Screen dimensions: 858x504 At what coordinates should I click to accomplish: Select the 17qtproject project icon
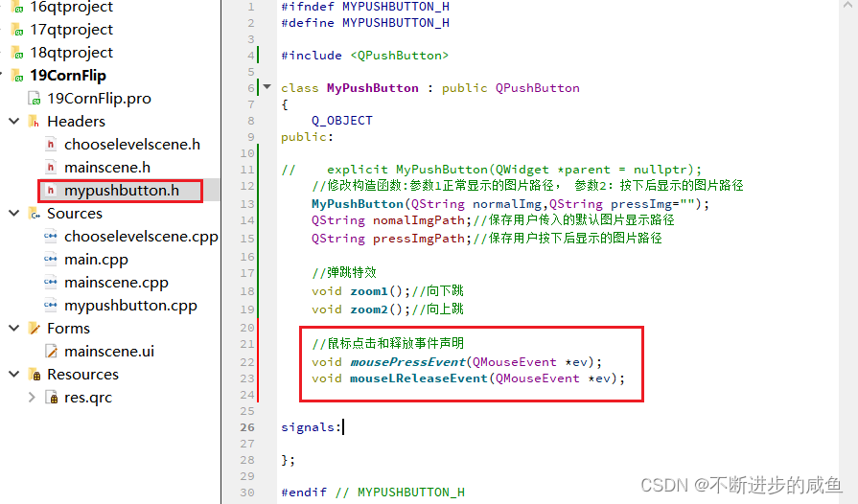[x=18, y=30]
